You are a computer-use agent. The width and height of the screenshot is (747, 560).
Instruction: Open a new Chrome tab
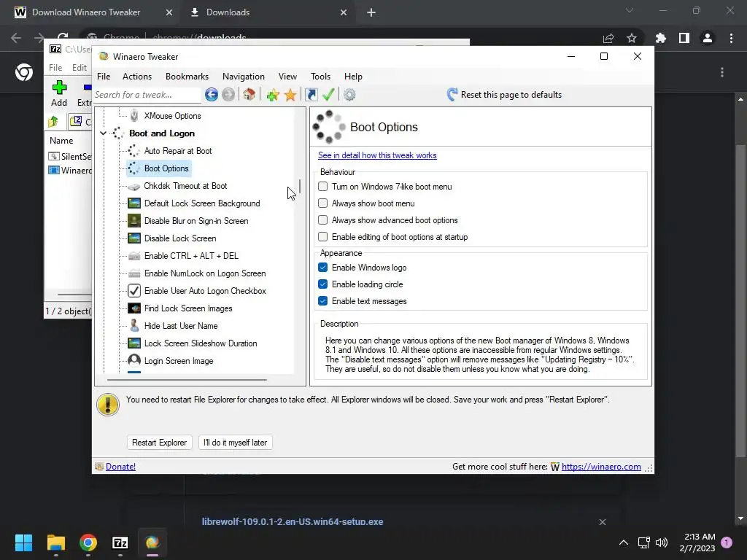pos(371,12)
